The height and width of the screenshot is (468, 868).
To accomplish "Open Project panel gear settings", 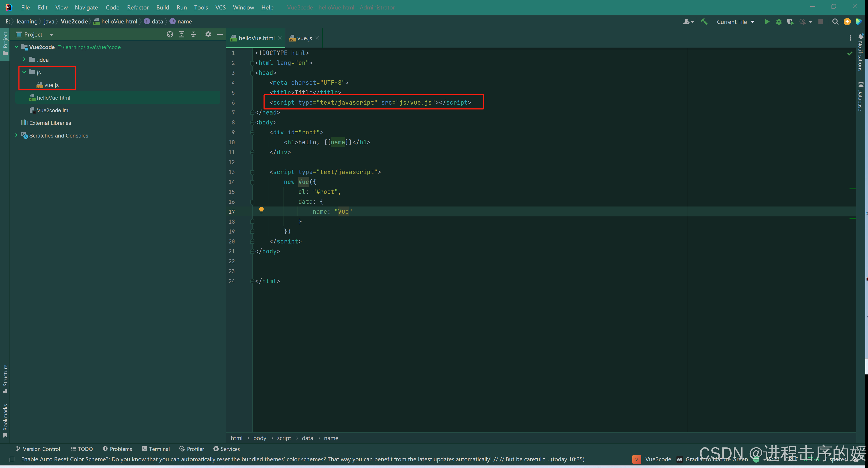I will pyautogui.click(x=208, y=34).
